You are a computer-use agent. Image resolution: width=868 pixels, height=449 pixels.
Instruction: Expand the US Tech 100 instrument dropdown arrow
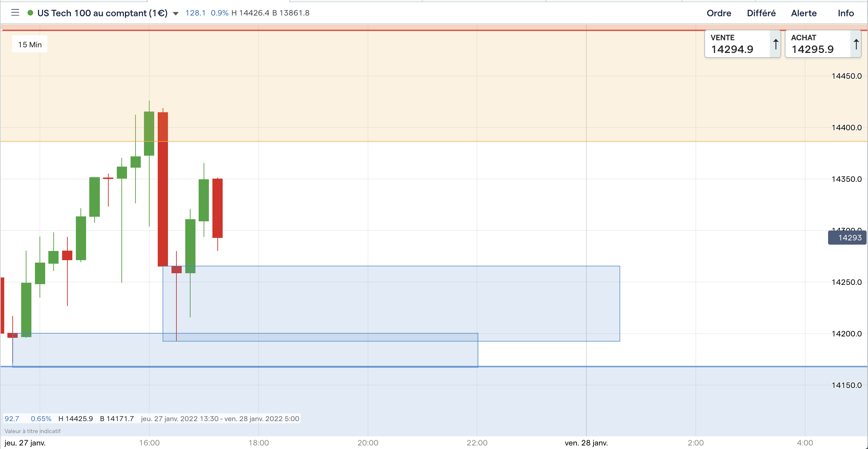tap(175, 14)
